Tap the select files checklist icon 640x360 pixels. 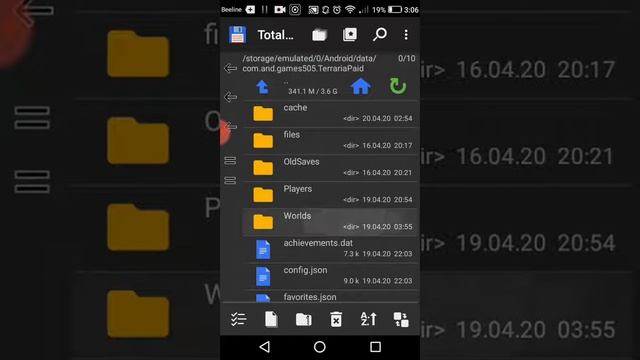click(x=238, y=319)
